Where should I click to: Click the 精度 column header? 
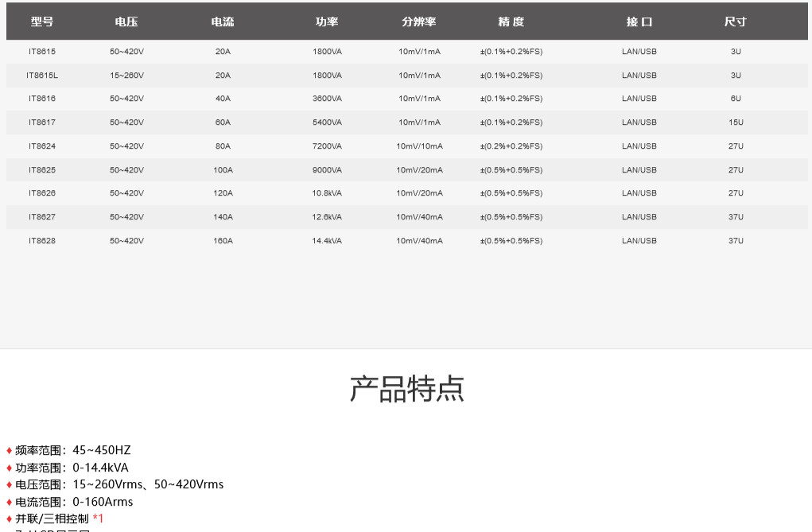[511, 22]
